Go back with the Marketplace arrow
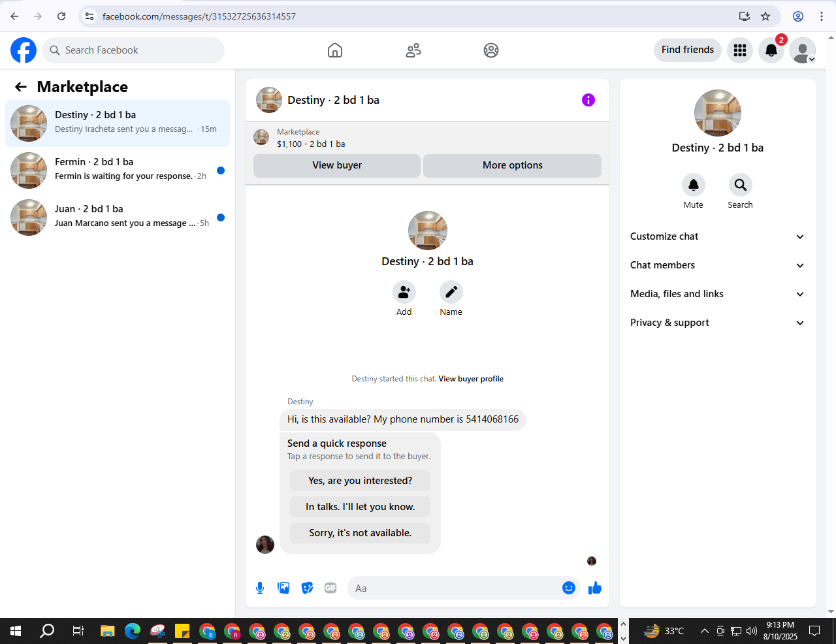This screenshot has width=836, height=644. pyautogui.click(x=21, y=87)
